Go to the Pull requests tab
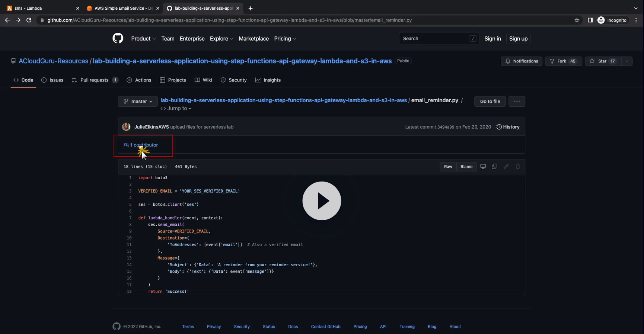This screenshot has width=644, height=334. [x=95, y=80]
